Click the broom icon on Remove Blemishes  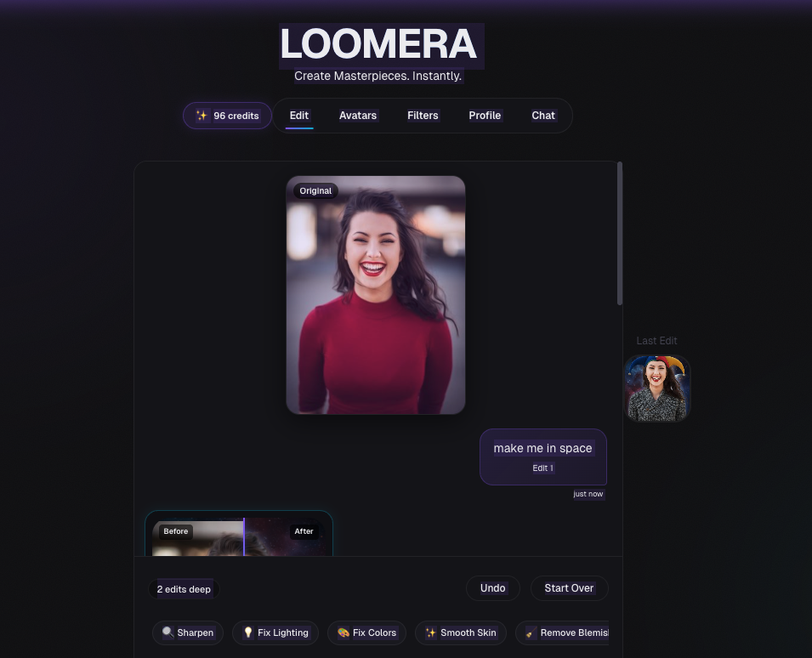point(531,632)
